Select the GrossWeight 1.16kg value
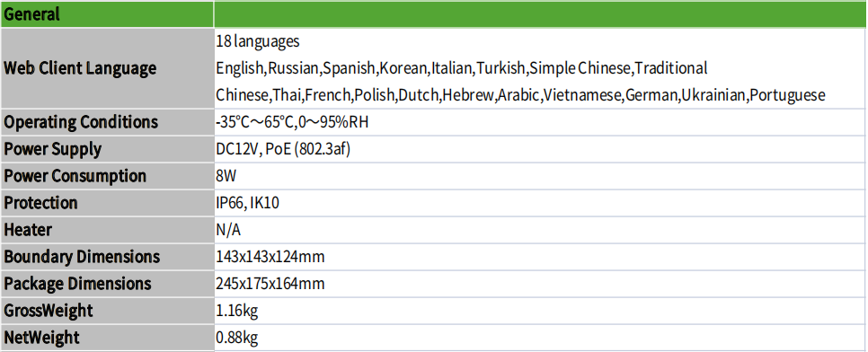The image size is (868, 352). tap(237, 311)
